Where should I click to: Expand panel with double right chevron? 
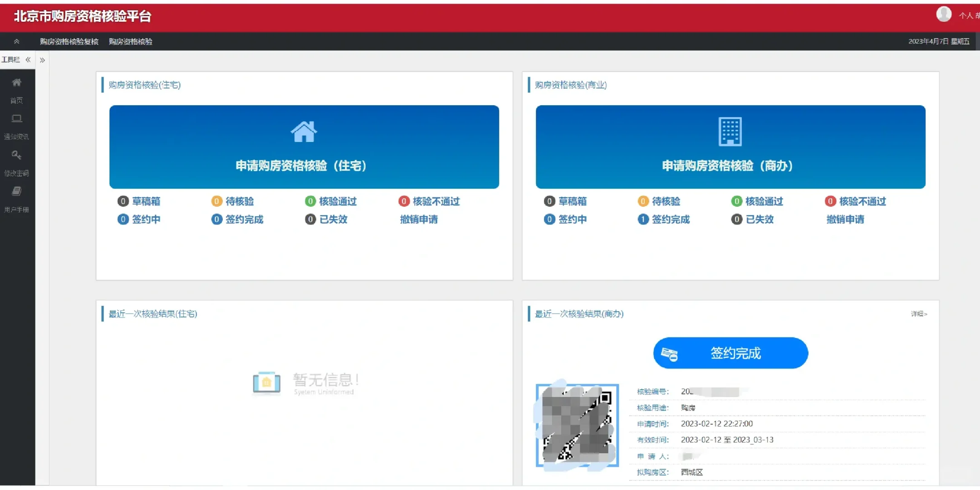tap(42, 60)
